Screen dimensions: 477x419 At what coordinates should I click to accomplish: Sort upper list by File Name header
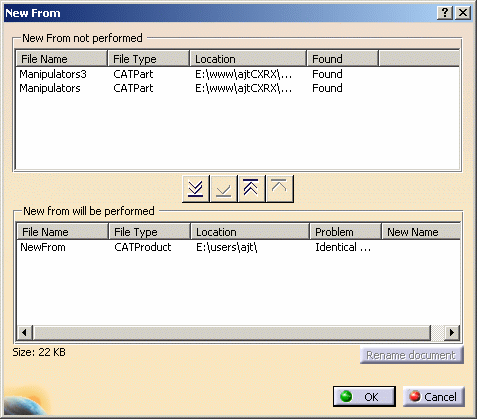[62, 59]
